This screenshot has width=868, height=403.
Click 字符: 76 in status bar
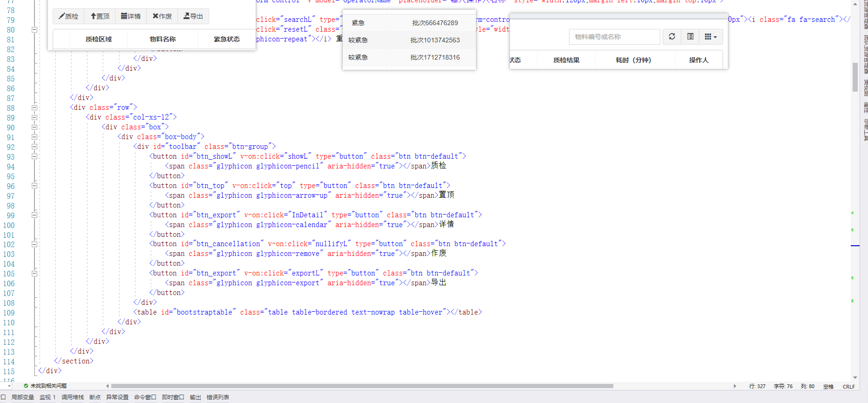point(783,386)
